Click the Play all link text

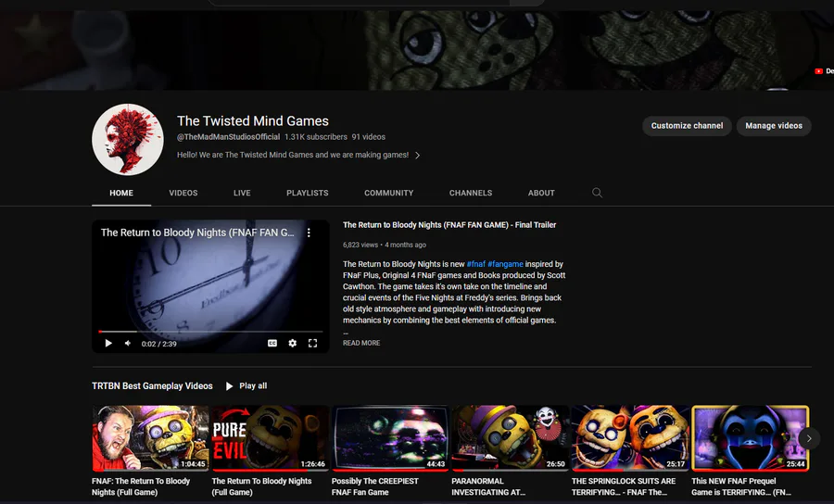(x=253, y=386)
